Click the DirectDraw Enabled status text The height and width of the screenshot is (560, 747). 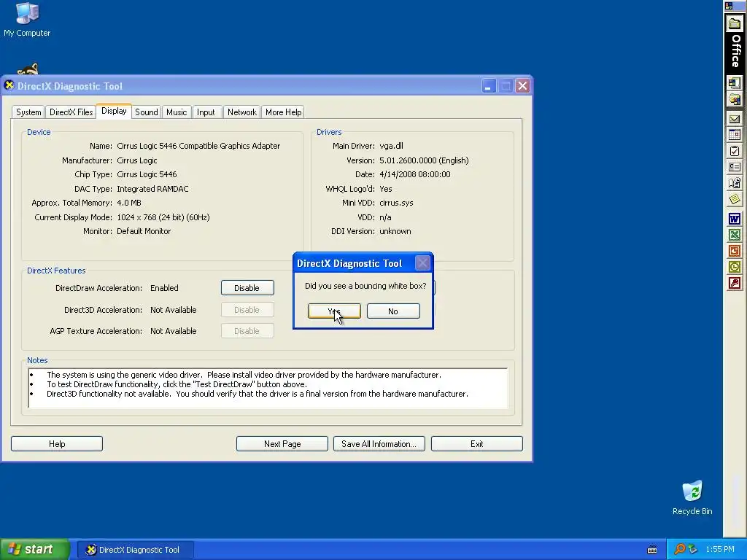[x=164, y=288]
